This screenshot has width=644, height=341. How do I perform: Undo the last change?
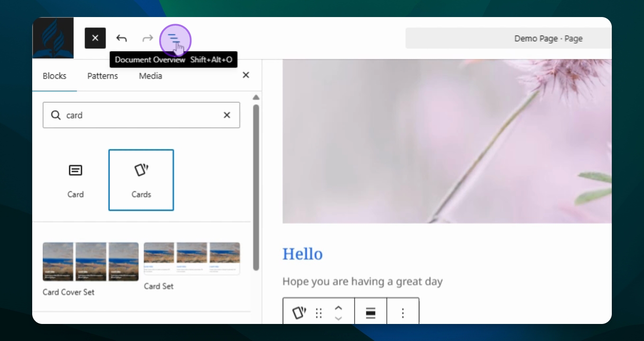click(122, 38)
